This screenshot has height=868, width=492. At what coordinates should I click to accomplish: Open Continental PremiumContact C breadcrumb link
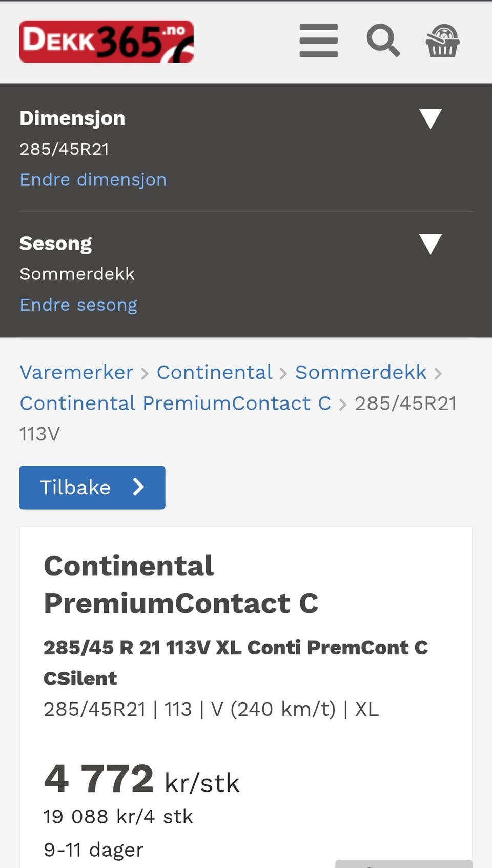click(175, 403)
